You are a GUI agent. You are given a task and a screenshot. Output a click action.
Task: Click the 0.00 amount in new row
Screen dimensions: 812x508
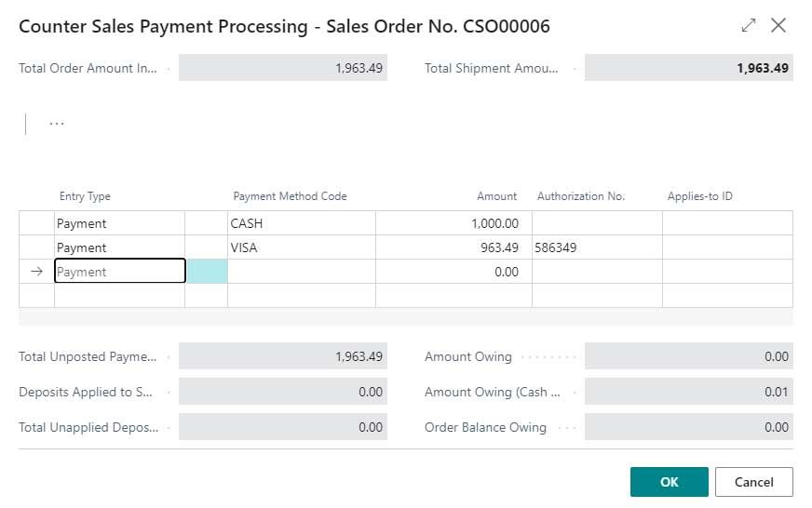[x=453, y=272]
